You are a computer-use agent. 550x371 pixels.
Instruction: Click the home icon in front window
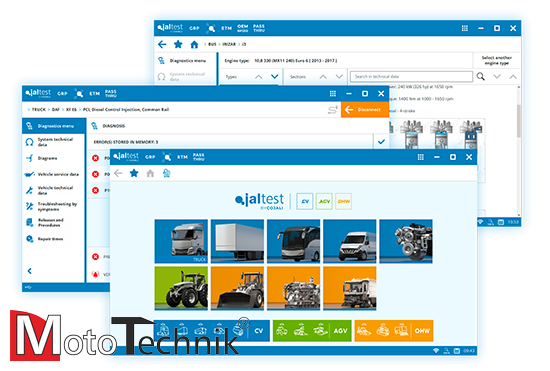(150, 173)
